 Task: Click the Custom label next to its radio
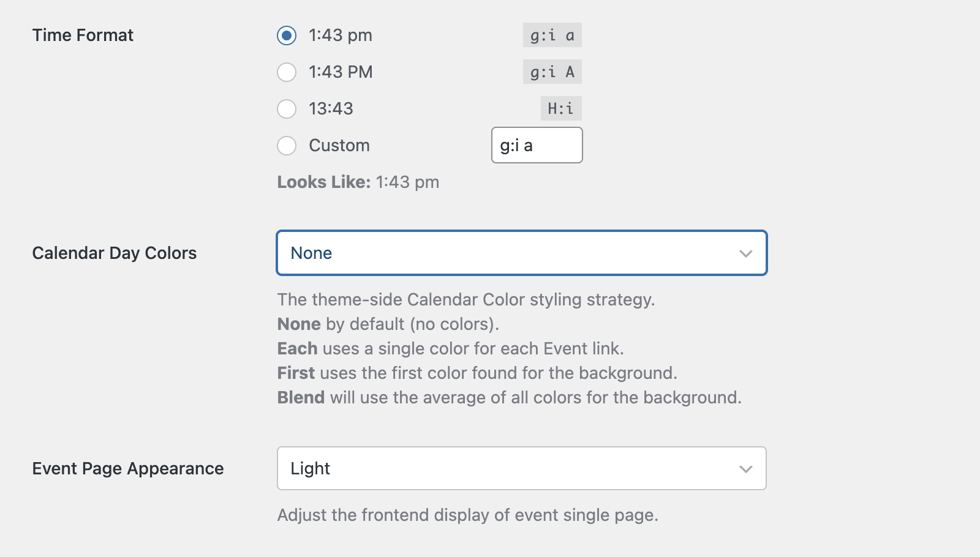[x=339, y=146]
